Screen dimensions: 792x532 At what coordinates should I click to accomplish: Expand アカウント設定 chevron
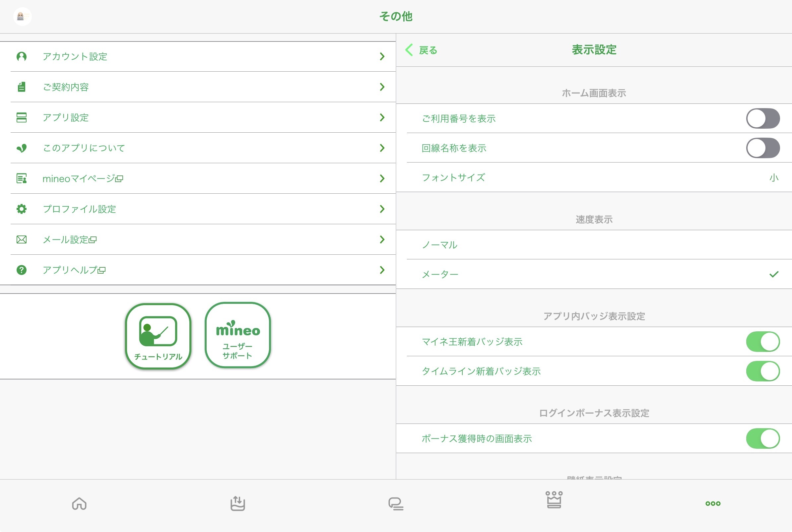tap(382, 56)
